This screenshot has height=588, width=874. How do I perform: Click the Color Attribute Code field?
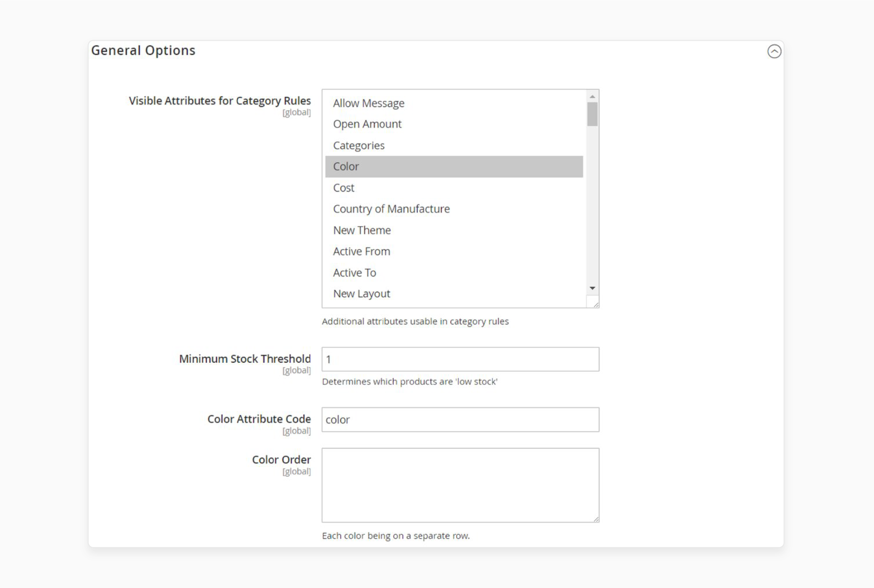pos(460,420)
